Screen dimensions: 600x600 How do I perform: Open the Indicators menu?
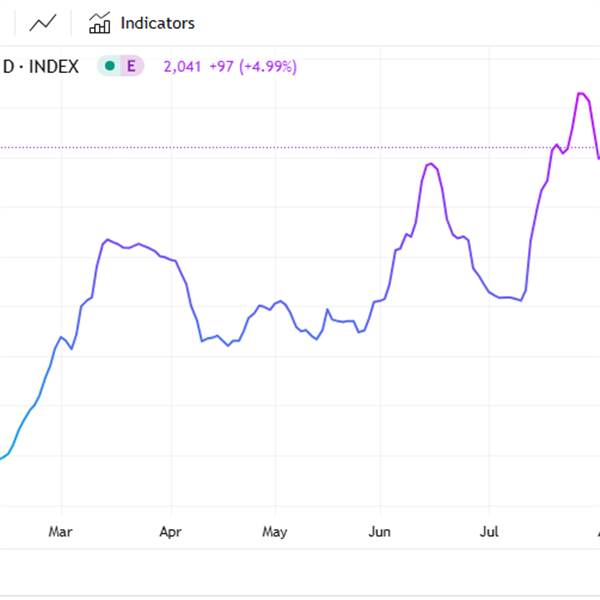pos(142,23)
